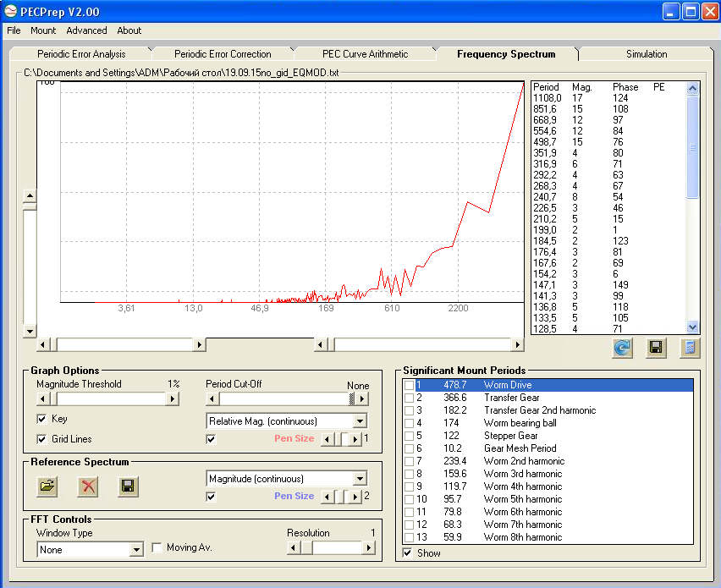Click up arrow of graph vertical scrollbar
Image resolution: width=721 pixels, height=588 pixels.
pyautogui.click(x=30, y=195)
